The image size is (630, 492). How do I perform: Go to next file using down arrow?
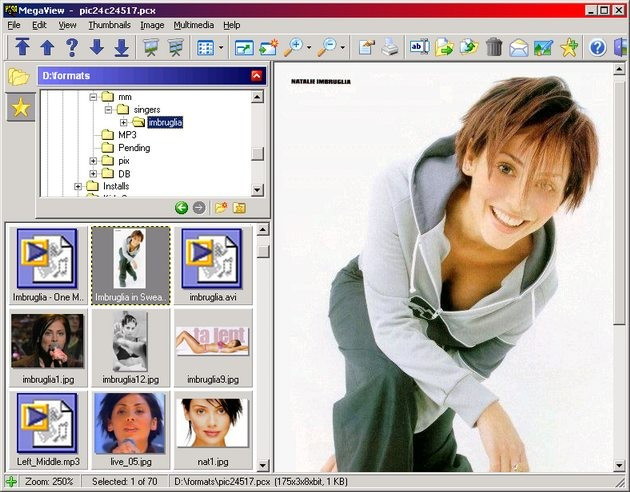pos(97,47)
